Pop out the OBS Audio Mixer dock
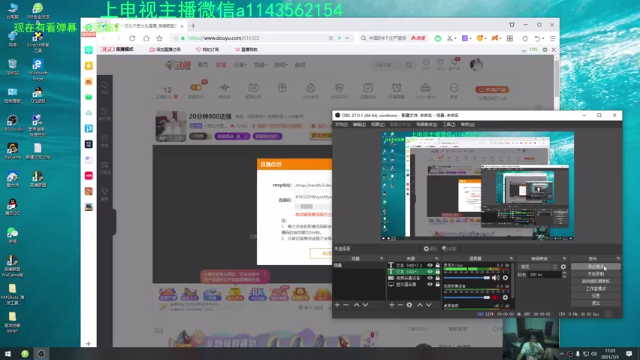 pyautogui.click(x=511, y=258)
